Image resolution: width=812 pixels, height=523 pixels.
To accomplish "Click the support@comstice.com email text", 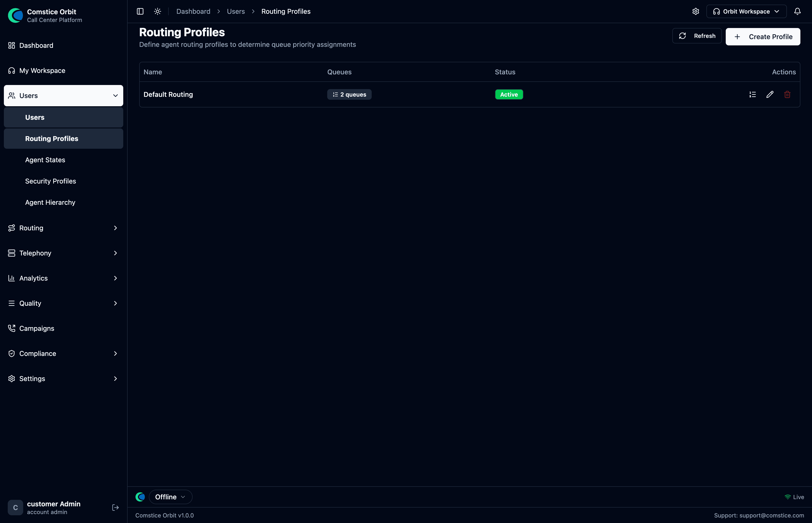I will [772, 515].
